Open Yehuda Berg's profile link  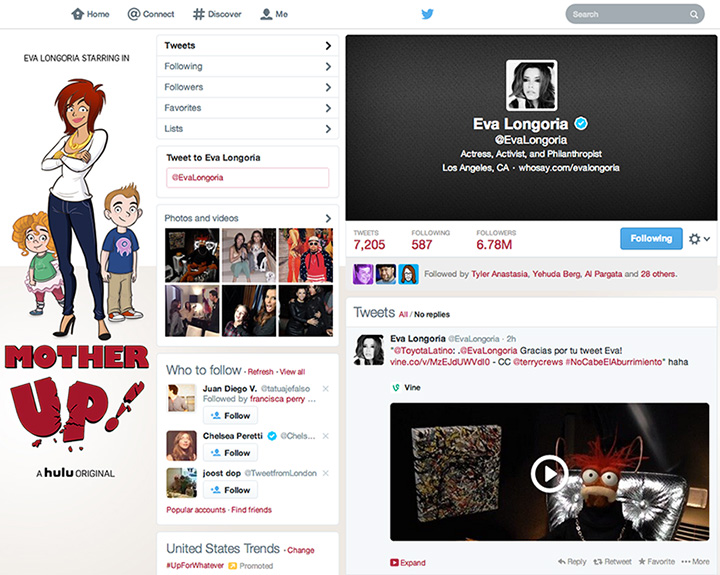pyautogui.click(x=556, y=274)
